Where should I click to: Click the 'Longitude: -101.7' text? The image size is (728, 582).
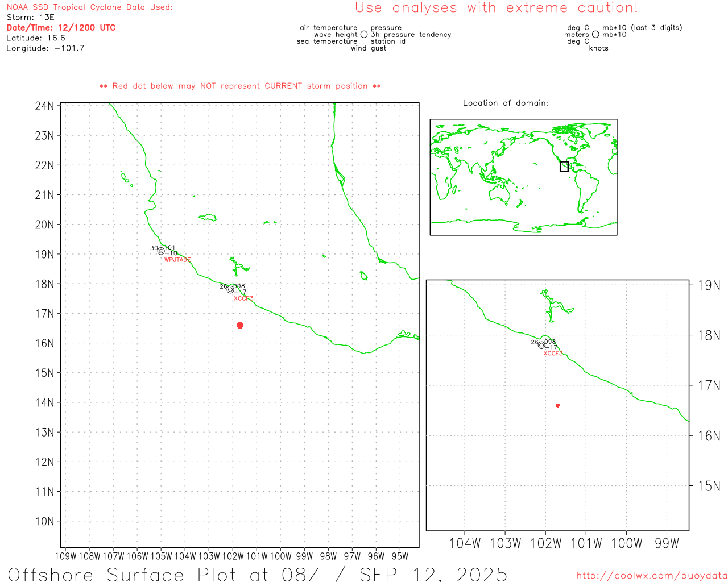(x=45, y=48)
